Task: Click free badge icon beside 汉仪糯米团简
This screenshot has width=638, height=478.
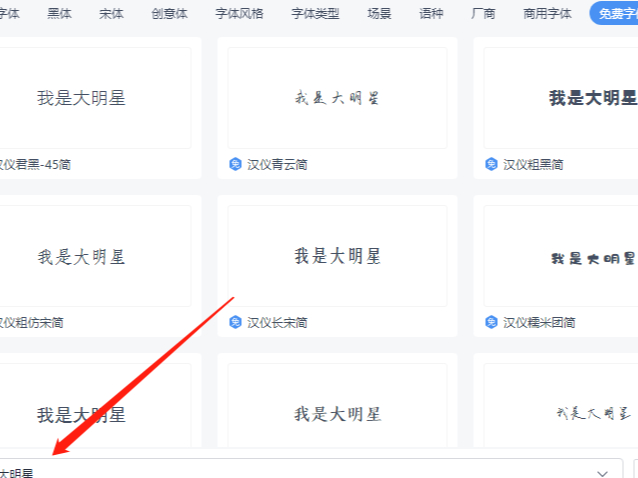Action: 491,322
